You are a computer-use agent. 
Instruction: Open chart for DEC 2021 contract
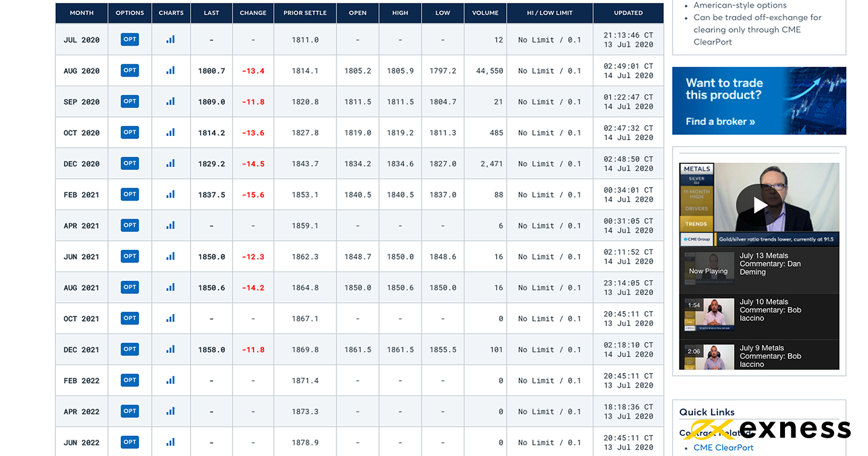(171, 349)
